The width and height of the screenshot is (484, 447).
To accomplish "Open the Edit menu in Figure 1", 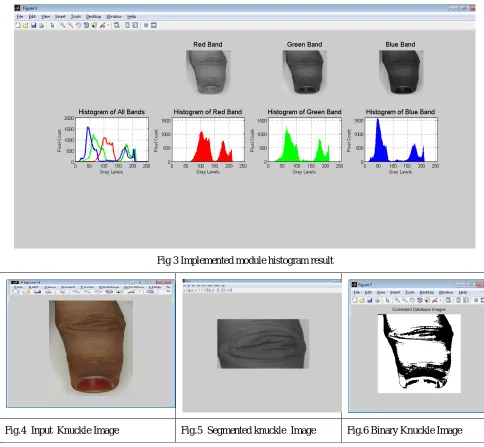I will pos(32,17).
